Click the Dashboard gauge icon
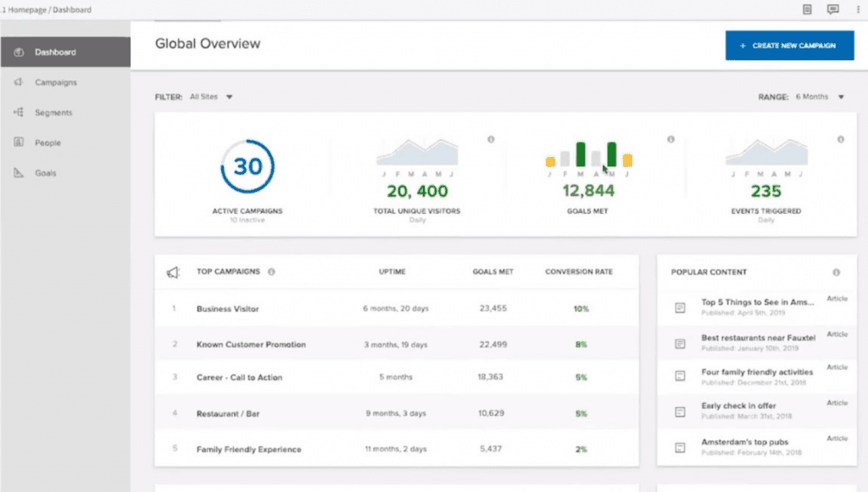 point(19,52)
